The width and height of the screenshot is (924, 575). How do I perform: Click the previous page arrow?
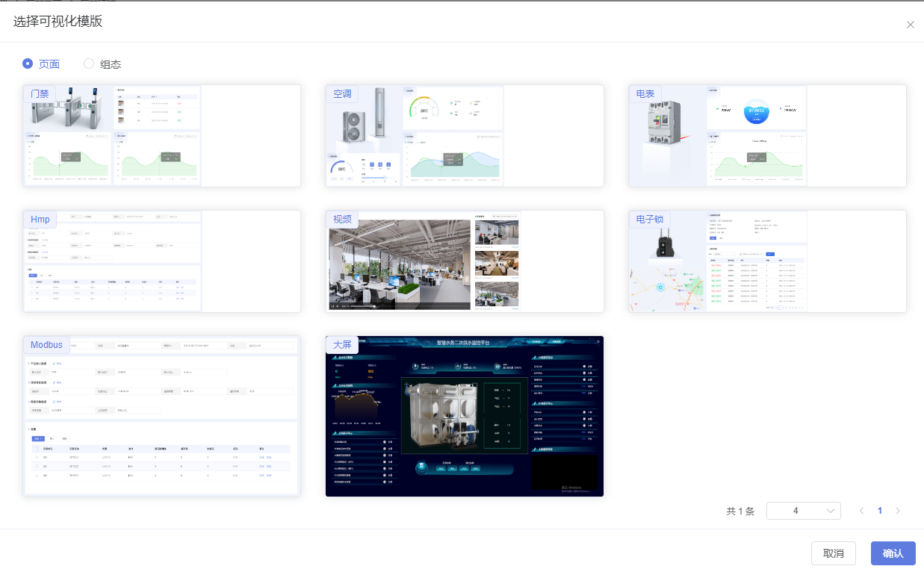(x=861, y=511)
